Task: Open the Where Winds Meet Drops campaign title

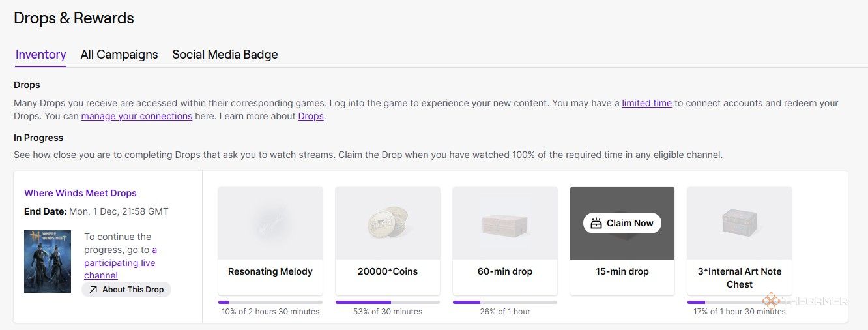Action: [80, 193]
